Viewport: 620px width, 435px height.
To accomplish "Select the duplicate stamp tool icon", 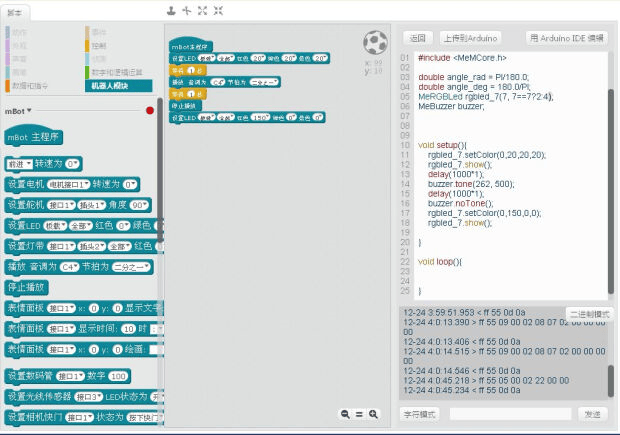I will point(171,11).
